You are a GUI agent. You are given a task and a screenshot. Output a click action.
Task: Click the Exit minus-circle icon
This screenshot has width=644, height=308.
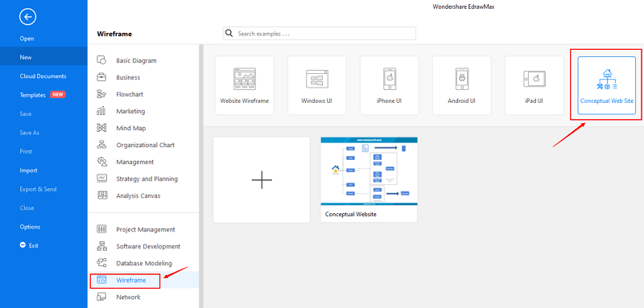(x=23, y=245)
